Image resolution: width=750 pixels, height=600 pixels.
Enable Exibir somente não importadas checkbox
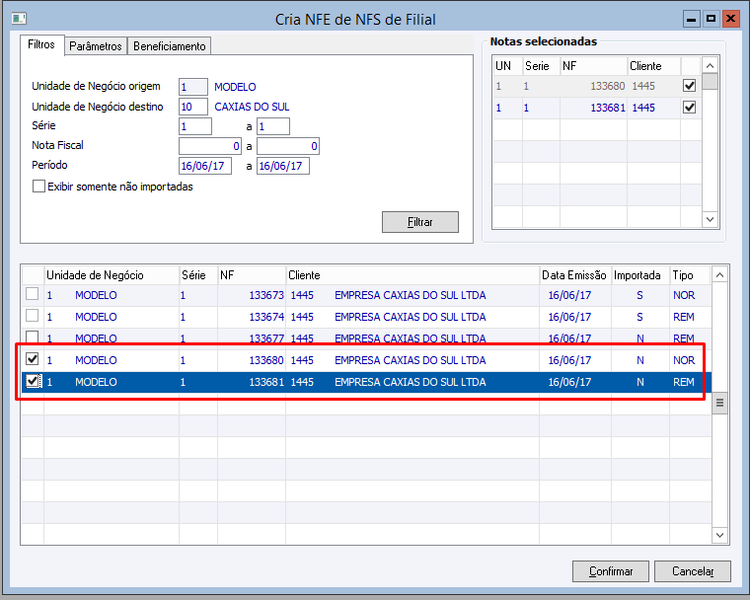(39, 186)
